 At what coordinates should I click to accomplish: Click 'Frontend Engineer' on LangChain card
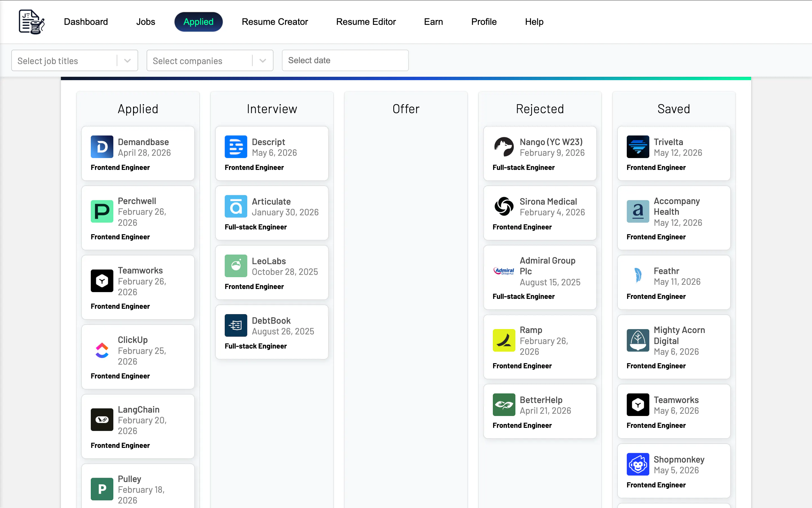120,446
